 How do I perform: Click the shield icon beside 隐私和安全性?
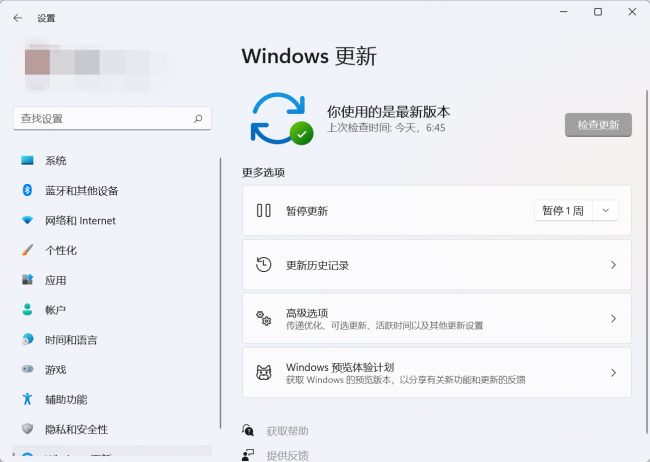[27, 428]
